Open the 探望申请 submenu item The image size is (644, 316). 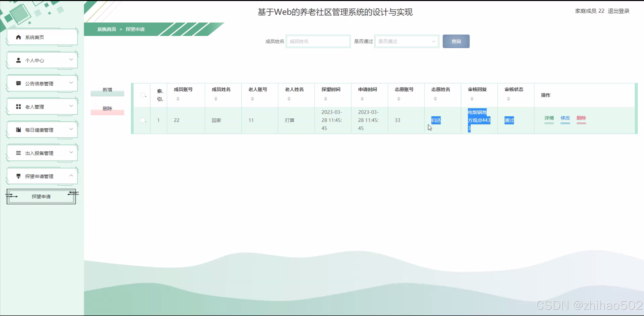point(41,197)
